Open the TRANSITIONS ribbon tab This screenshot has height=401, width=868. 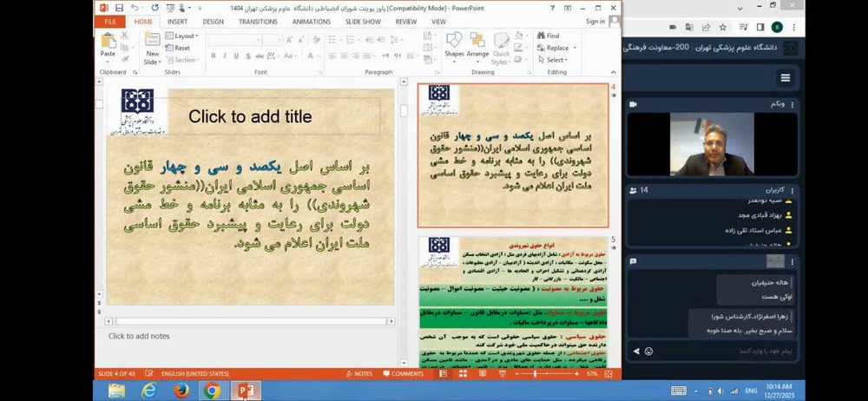pos(258,22)
